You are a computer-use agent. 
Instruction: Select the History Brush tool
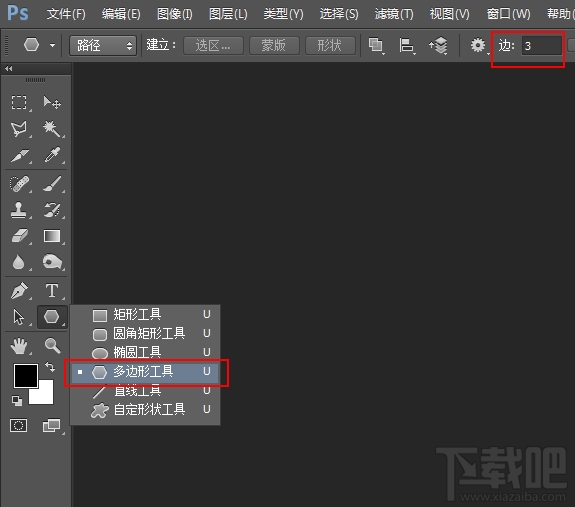coord(52,210)
